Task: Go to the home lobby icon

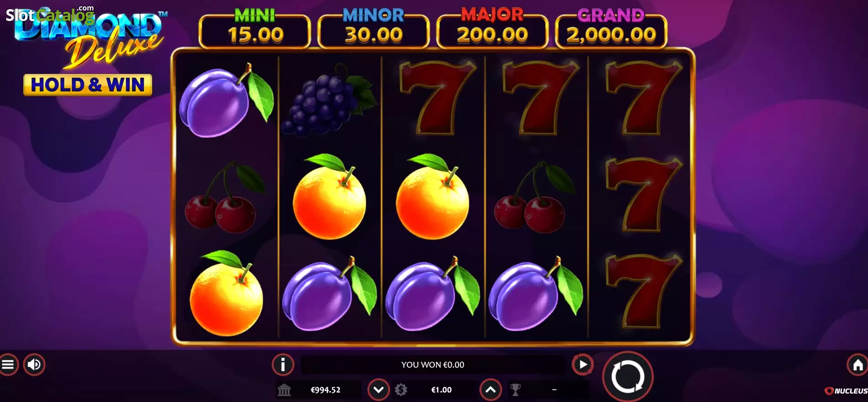Action: [858, 365]
